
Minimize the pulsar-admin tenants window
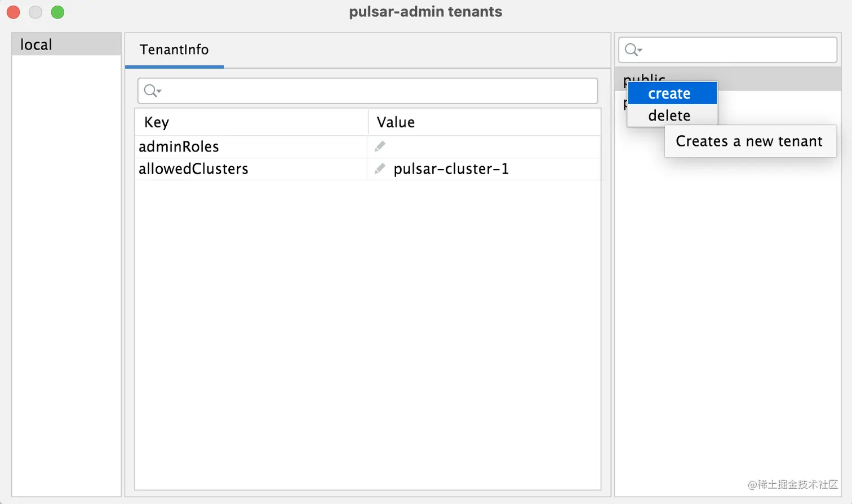pos(35,12)
